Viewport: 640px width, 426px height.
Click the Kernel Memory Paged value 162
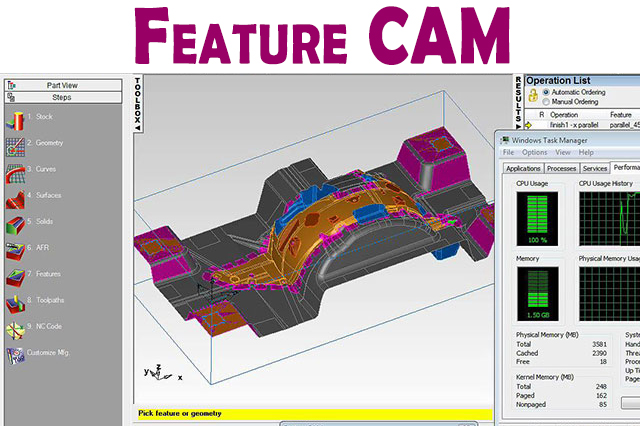(x=601, y=395)
